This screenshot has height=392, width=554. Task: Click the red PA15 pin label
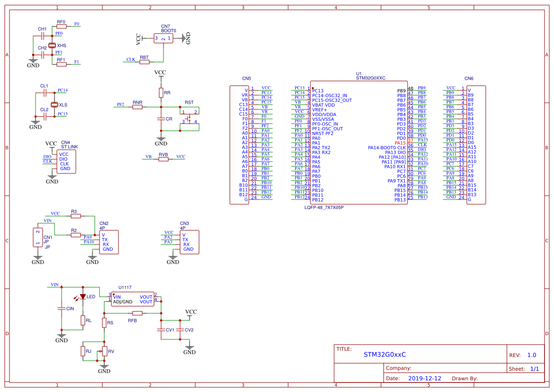[x=400, y=143]
